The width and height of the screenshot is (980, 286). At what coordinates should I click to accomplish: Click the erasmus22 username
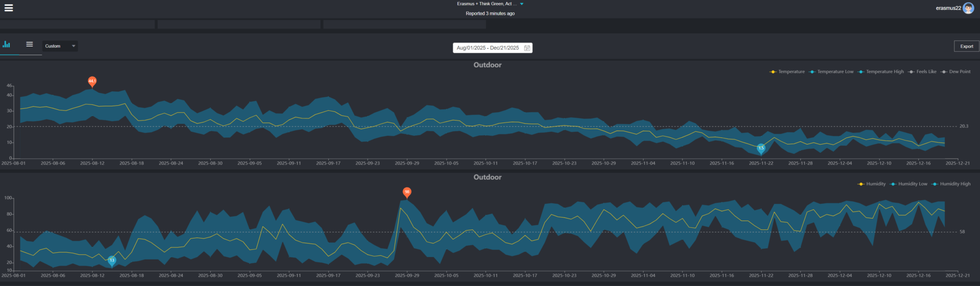(948, 8)
